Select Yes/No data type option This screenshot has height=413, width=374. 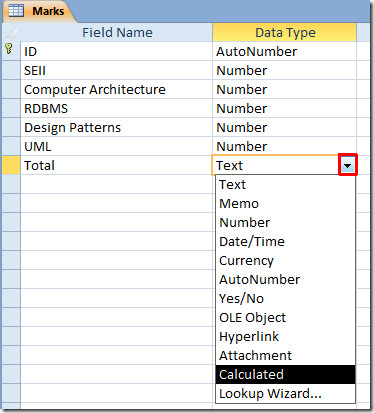285,298
